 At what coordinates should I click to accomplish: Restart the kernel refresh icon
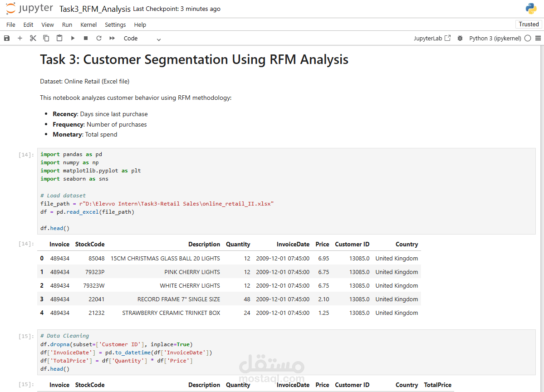[98, 39]
